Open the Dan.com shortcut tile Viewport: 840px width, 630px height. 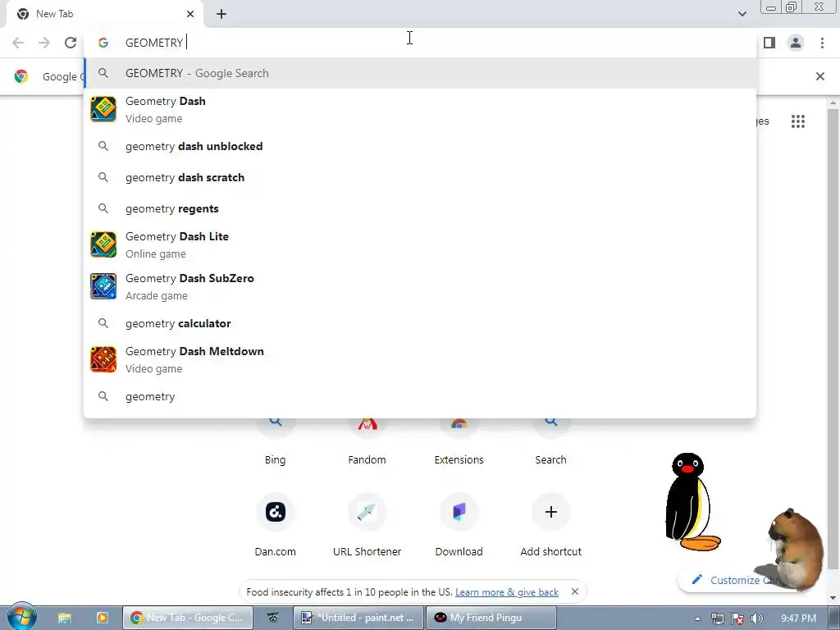[275, 524]
